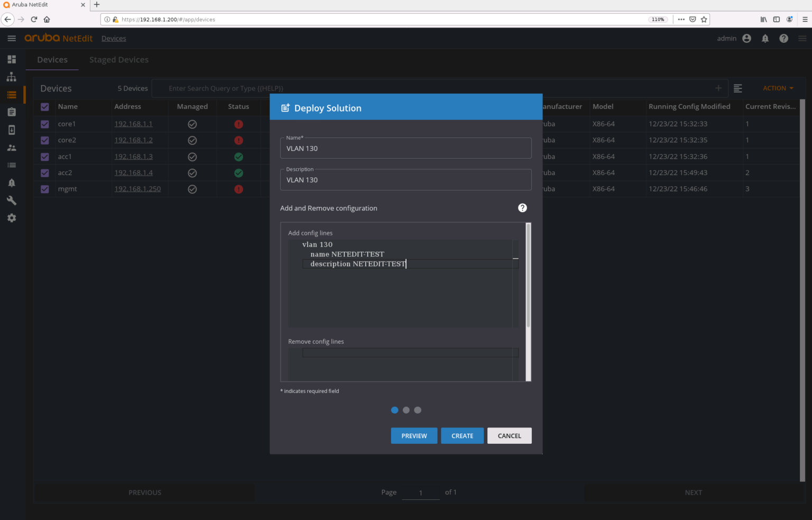Open NetEdit Settings gear icon
This screenshot has width=812, height=520.
tap(12, 217)
